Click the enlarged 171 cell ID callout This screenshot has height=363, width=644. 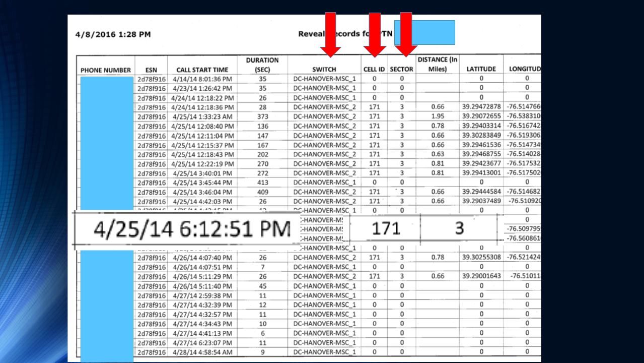[x=385, y=229]
